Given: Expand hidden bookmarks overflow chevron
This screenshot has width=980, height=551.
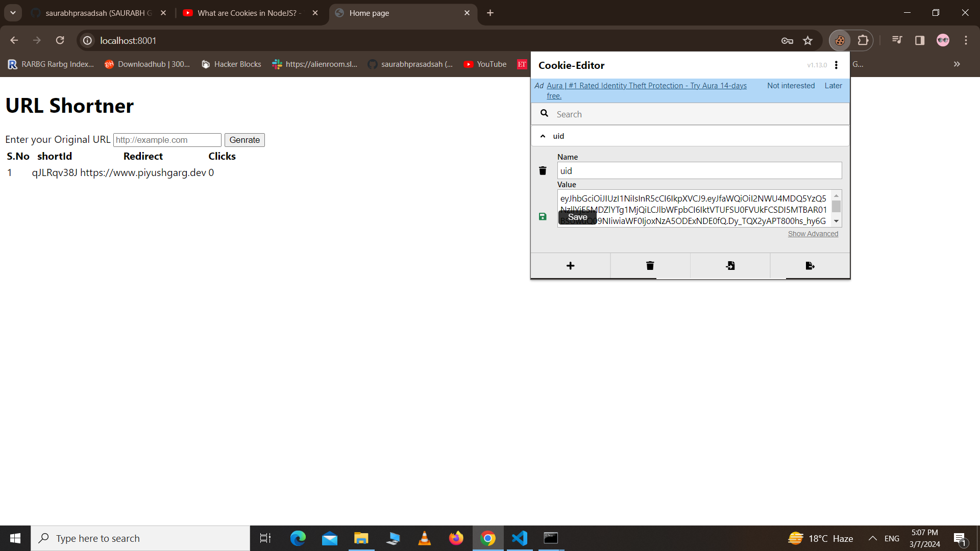Looking at the screenshot, I should click(x=957, y=64).
